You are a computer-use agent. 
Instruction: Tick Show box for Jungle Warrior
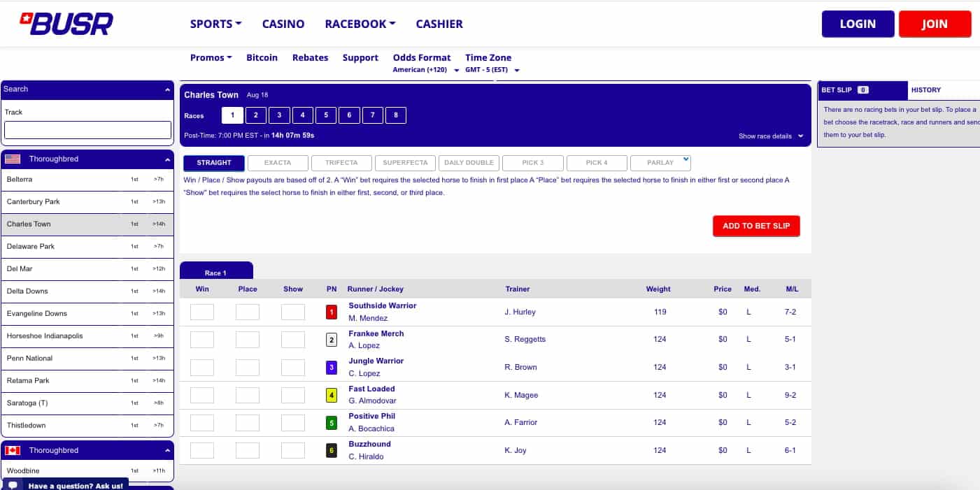pyautogui.click(x=293, y=367)
